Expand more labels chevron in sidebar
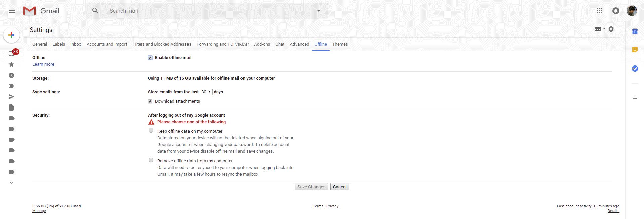The image size is (644, 219). tap(11, 183)
